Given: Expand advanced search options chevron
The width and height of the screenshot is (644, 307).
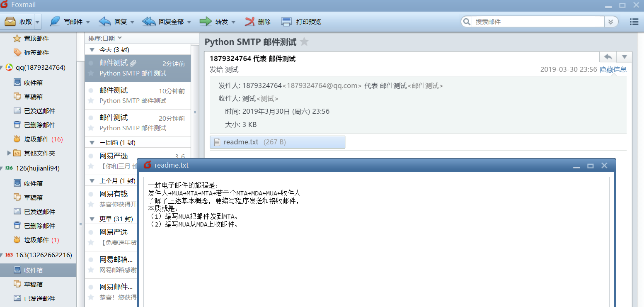Looking at the screenshot, I should click(611, 22).
